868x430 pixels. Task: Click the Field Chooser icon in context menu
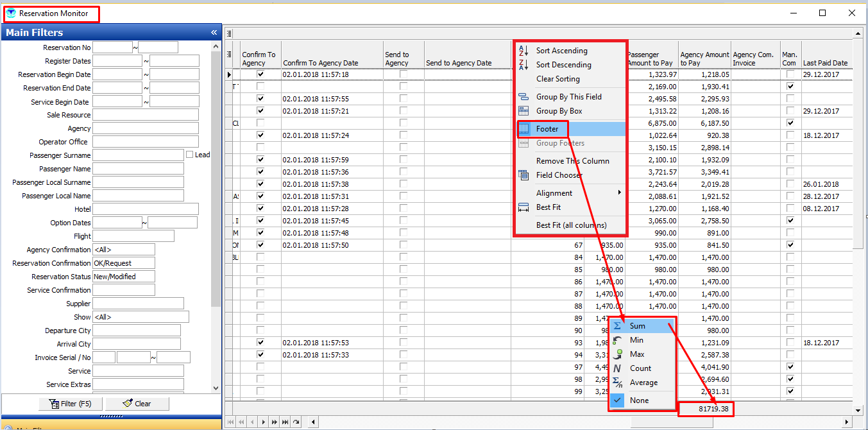523,175
